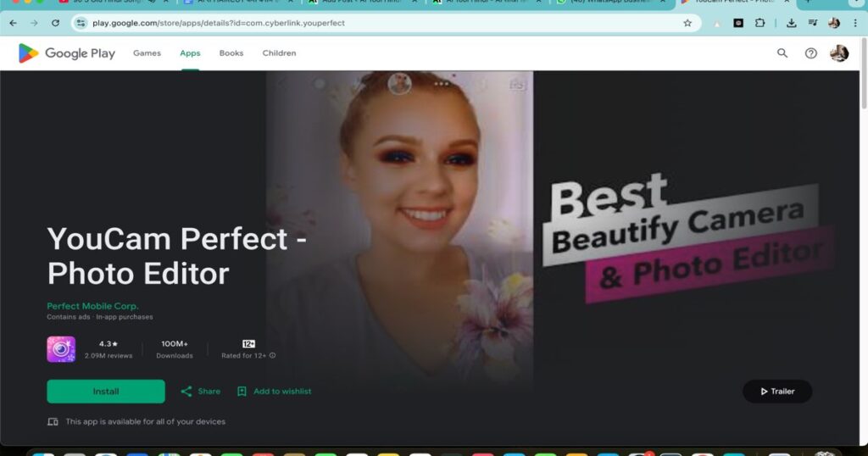Reload the page with the refresh icon
The image size is (868, 456).
click(x=55, y=23)
